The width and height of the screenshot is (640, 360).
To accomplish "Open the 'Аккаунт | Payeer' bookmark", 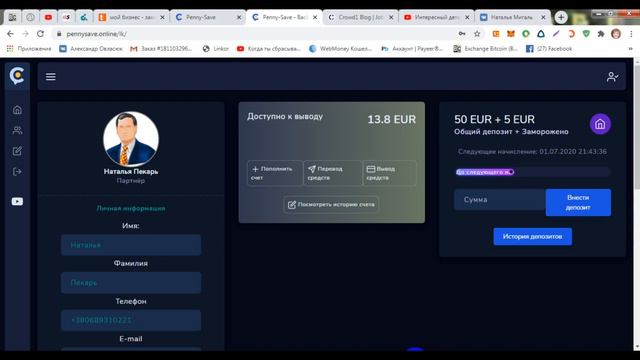I will (x=412, y=49).
